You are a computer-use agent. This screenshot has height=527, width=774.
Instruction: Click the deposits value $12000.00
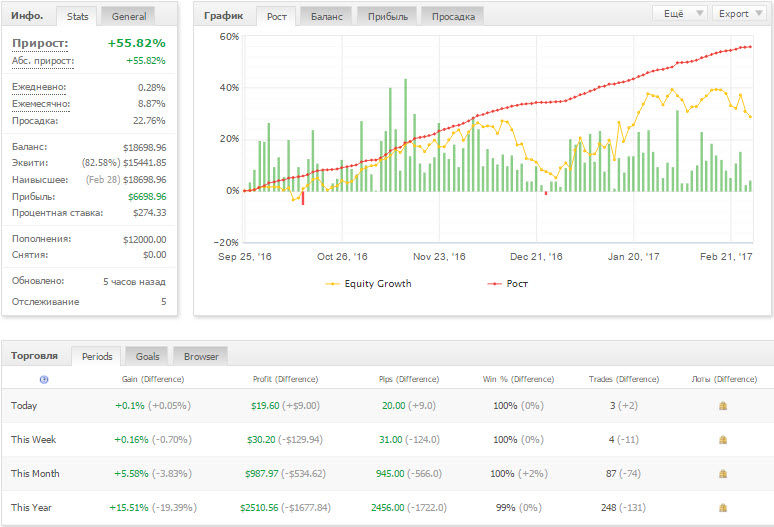pos(145,239)
